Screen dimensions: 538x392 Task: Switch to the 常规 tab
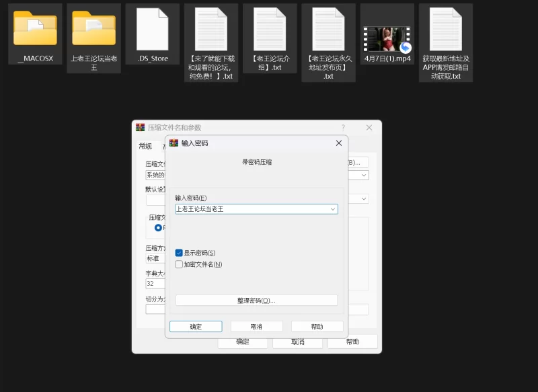pyautogui.click(x=145, y=146)
